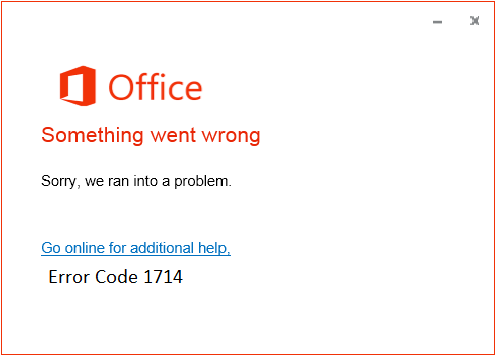Click the 'Error Code 1714' text
The width and height of the screenshot is (500, 360).
coord(116,277)
